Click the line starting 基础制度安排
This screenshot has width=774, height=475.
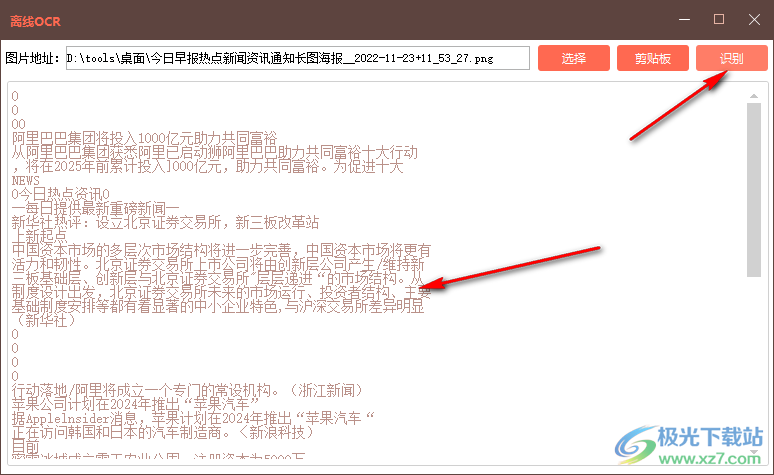point(218,307)
